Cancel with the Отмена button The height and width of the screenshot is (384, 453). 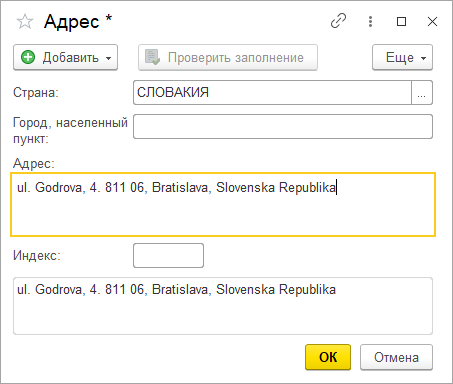(396, 357)
